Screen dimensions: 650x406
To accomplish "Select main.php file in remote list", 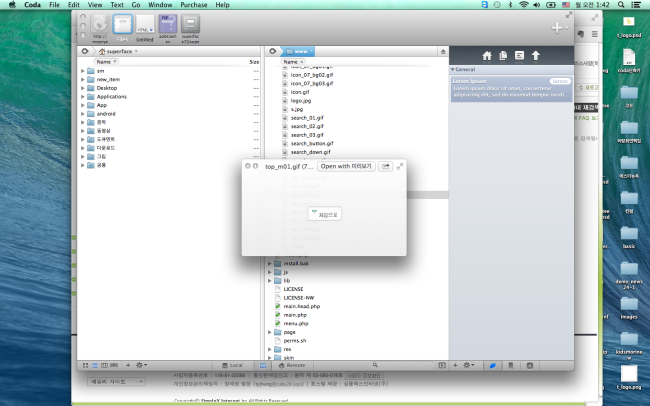I will 295,314.
